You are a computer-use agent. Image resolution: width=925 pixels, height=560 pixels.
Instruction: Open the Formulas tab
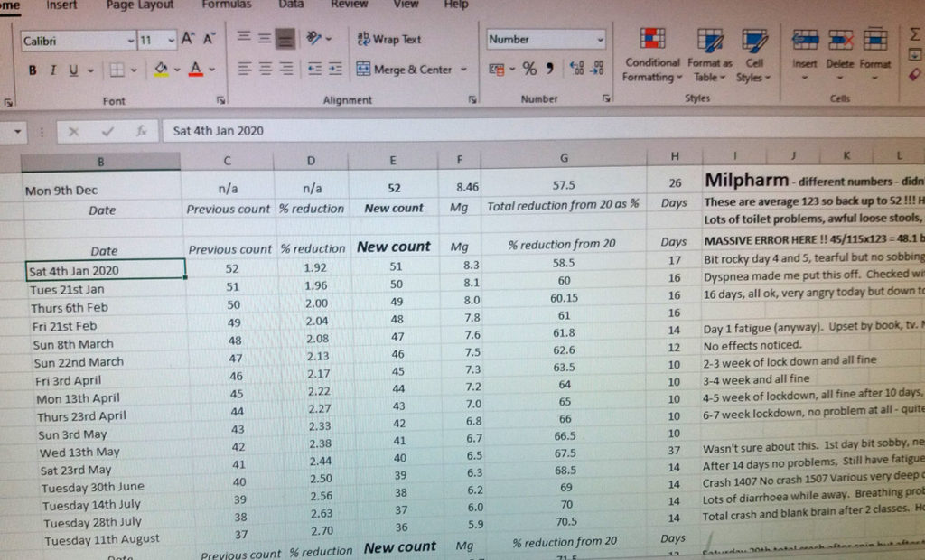pos(227,5)
